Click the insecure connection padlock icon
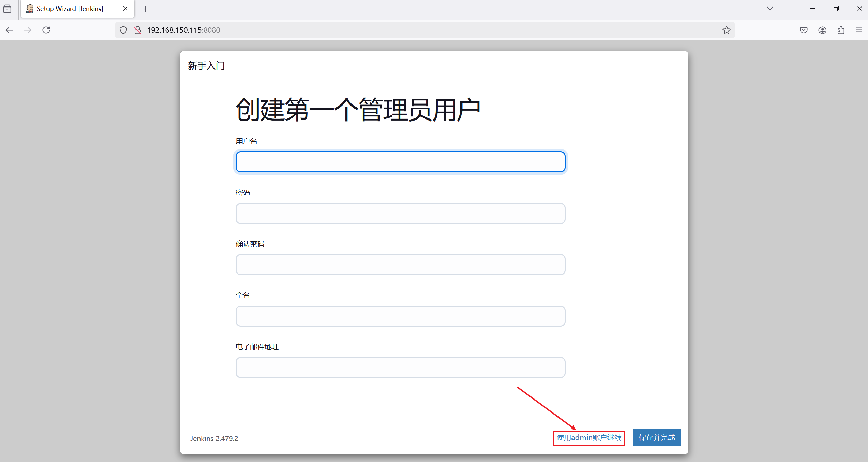 138,30
